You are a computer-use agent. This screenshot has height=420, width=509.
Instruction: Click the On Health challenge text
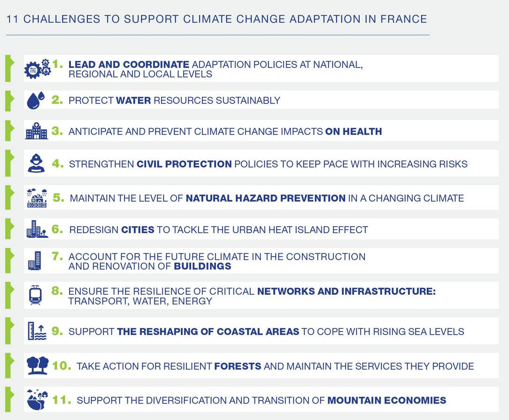coord(353,132)
